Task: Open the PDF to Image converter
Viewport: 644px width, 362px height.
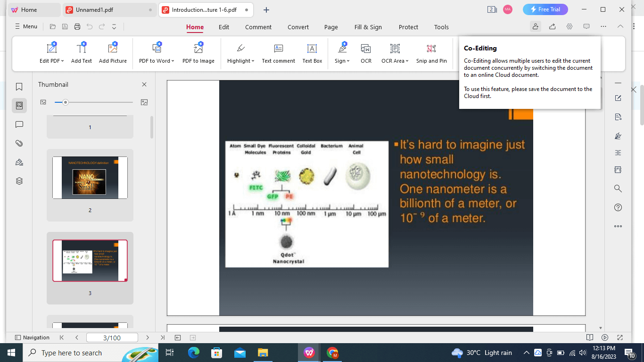Action: tap(198, 53)
